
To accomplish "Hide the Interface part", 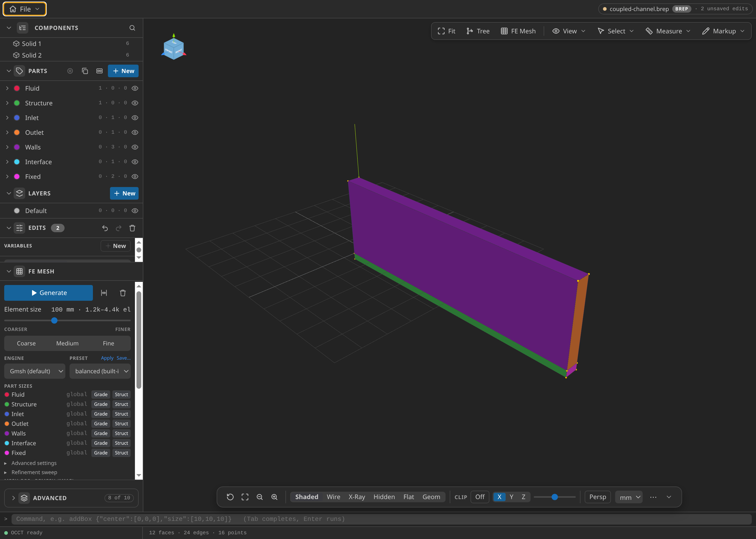I will coord(135,162).
